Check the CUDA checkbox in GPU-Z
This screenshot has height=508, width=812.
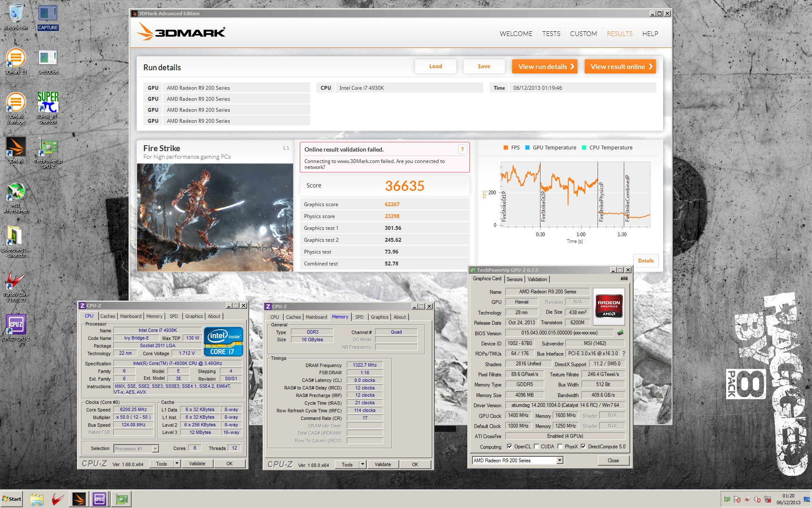536,446
